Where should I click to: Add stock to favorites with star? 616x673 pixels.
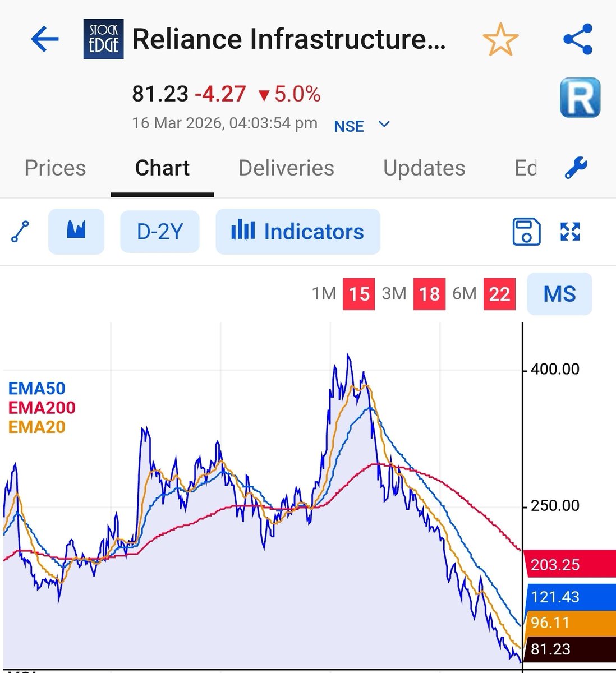point(500,40)
